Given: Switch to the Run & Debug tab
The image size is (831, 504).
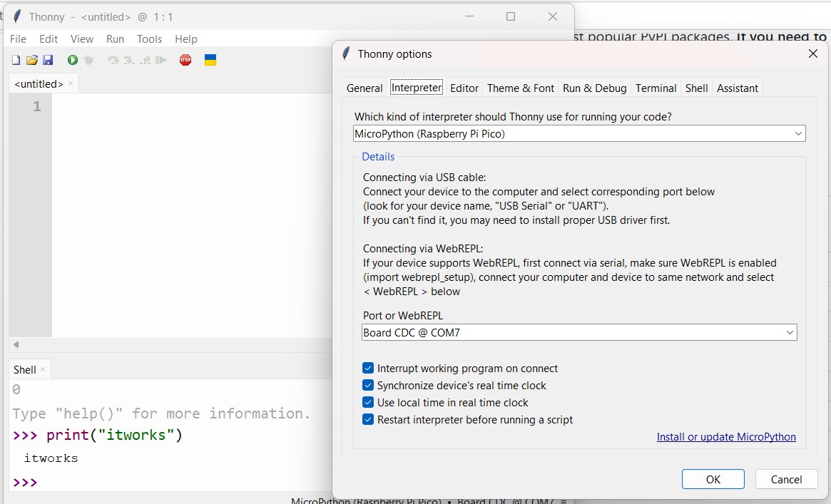Looking at the screenshot, I should point(595,88).
